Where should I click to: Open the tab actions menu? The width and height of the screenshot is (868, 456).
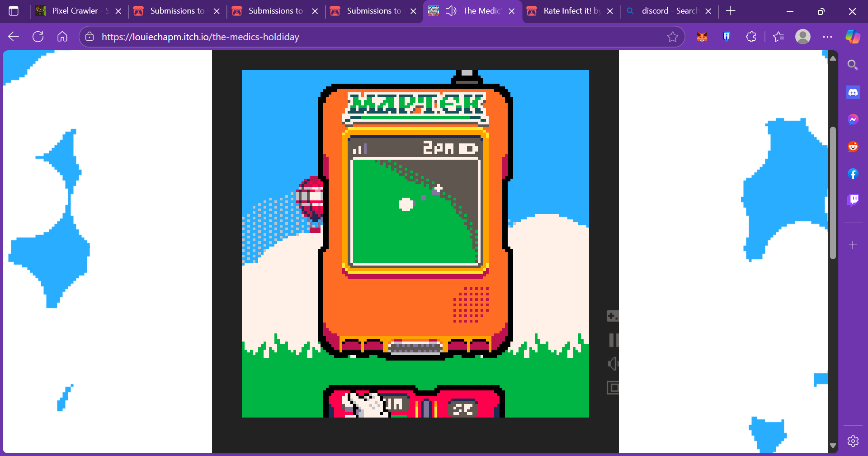[14, 11]
